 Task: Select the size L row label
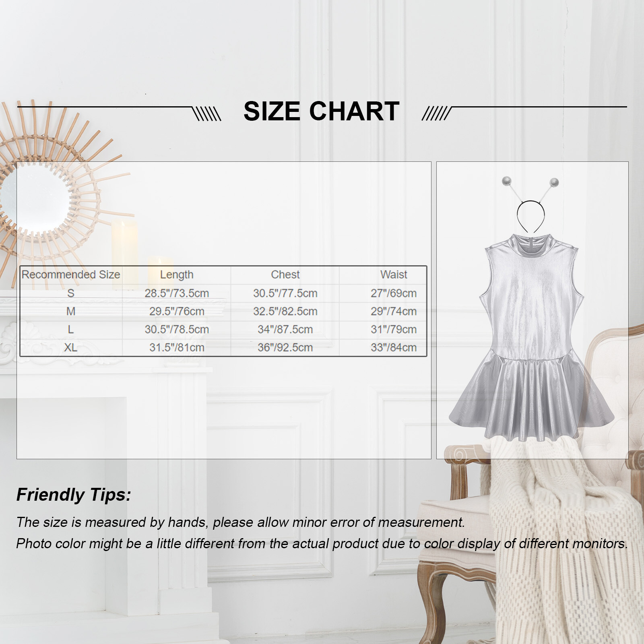[71, 329]
